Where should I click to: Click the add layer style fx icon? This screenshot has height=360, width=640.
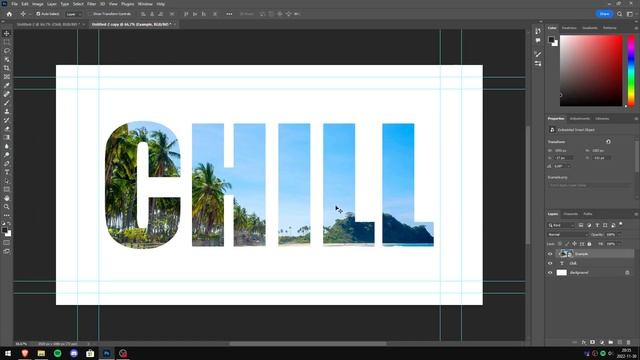(584, 342)
